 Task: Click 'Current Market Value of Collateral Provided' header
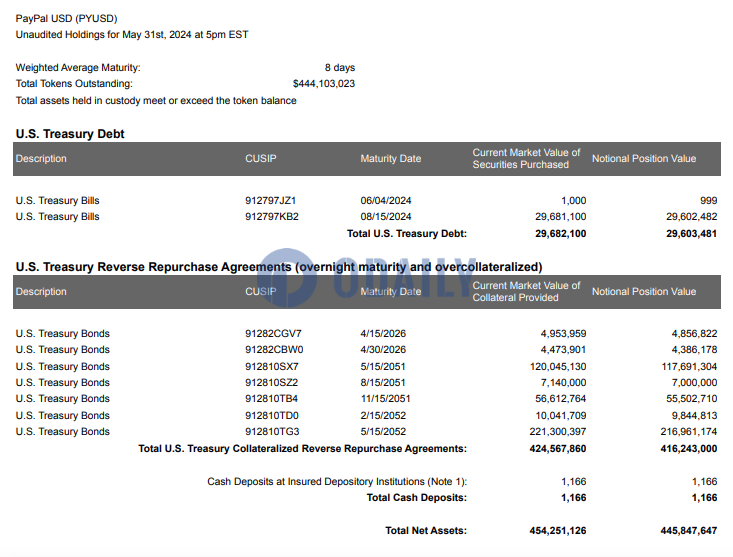point(526,292)
